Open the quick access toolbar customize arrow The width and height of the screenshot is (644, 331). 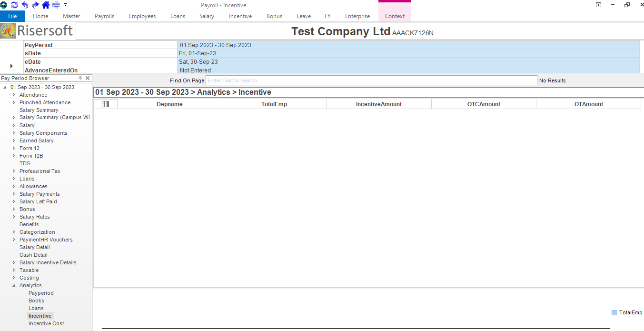(65, 5)
